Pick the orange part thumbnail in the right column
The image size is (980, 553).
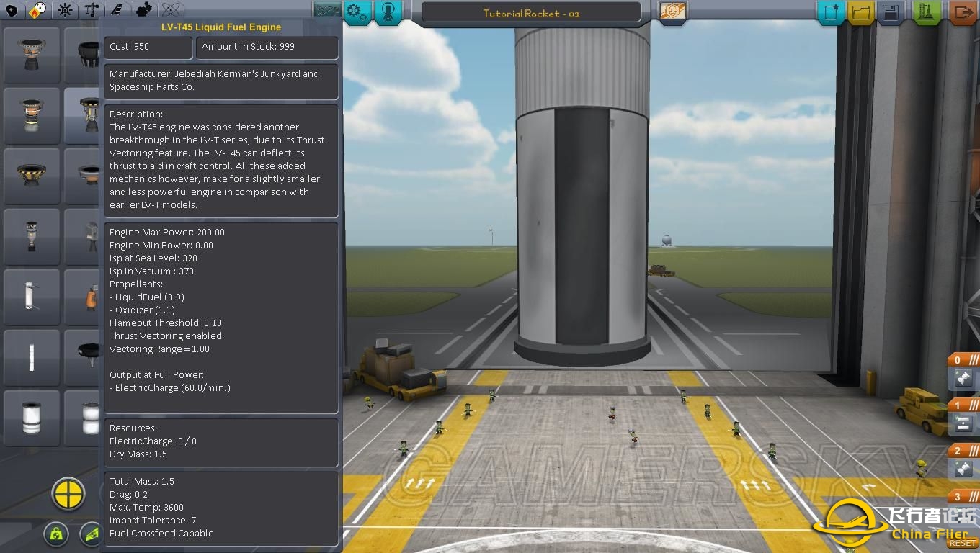point(82,297)
